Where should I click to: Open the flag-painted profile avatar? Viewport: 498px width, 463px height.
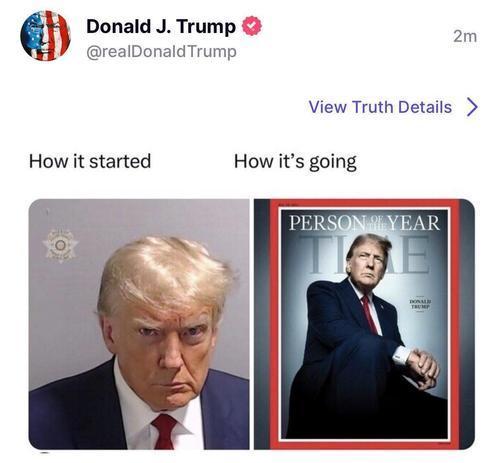pyautogui.click(x=45, y=35)
